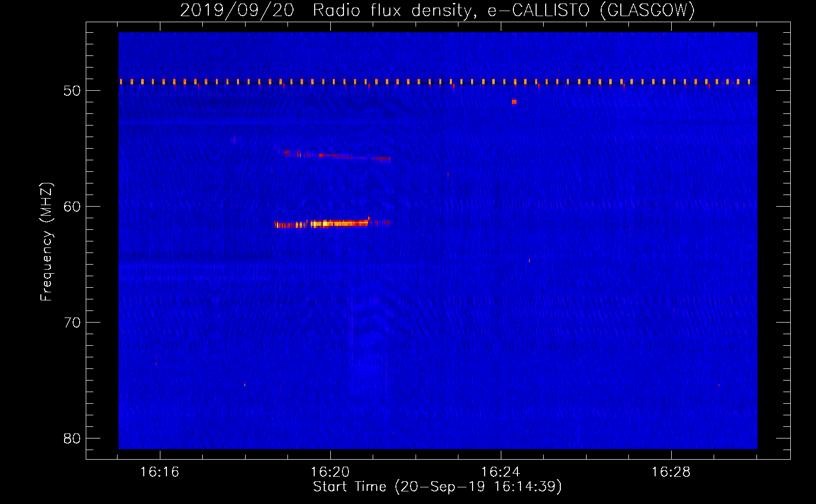Click the 16:24 time tick label
Image resolution: width=816 pixels, height=504 pixels.
(500, 472)
